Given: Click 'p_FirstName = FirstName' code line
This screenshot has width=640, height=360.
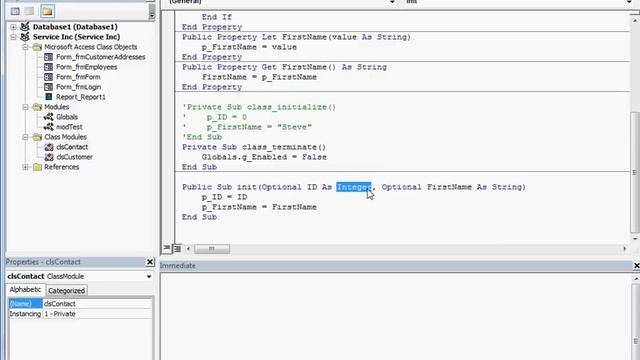Looking at the screenshot, I should click(259, 207).
